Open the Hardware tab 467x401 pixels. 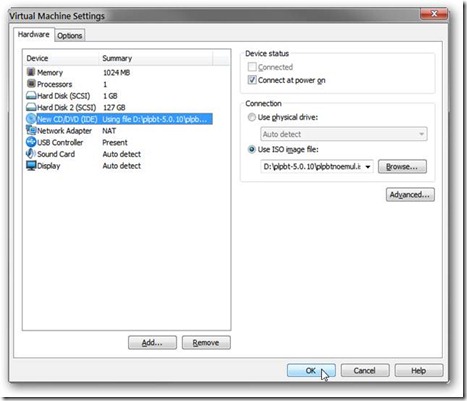pos(34,34)
